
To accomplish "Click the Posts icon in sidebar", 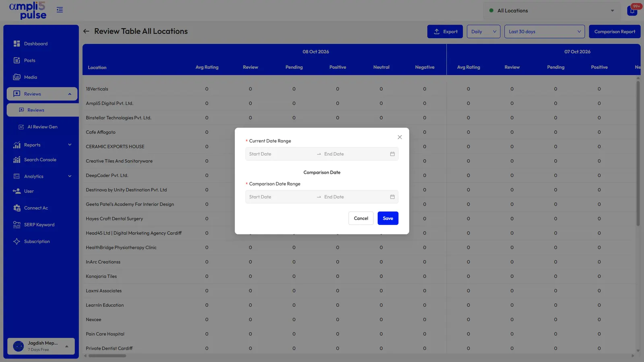I will tap(17, 60).
